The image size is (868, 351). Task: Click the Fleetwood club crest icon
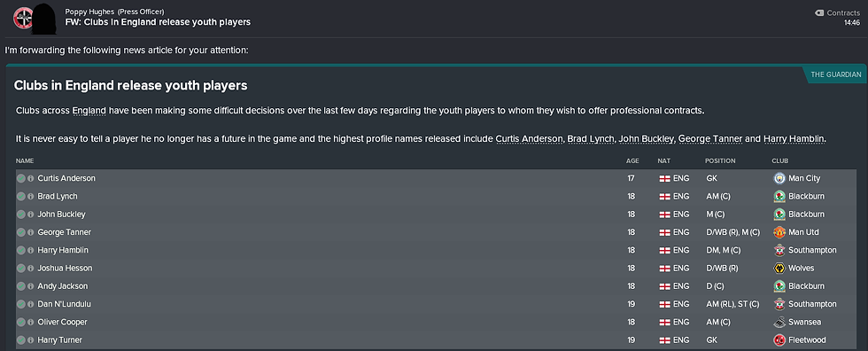(779, 340)
